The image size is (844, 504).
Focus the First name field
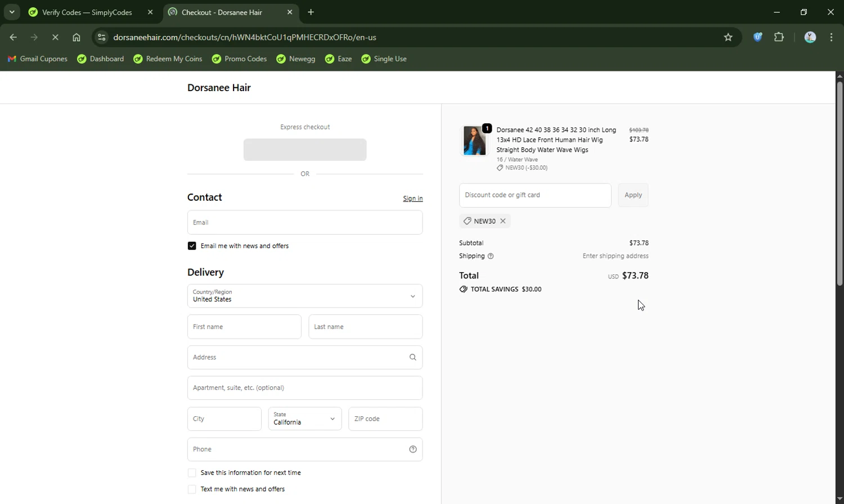(244, 327)
